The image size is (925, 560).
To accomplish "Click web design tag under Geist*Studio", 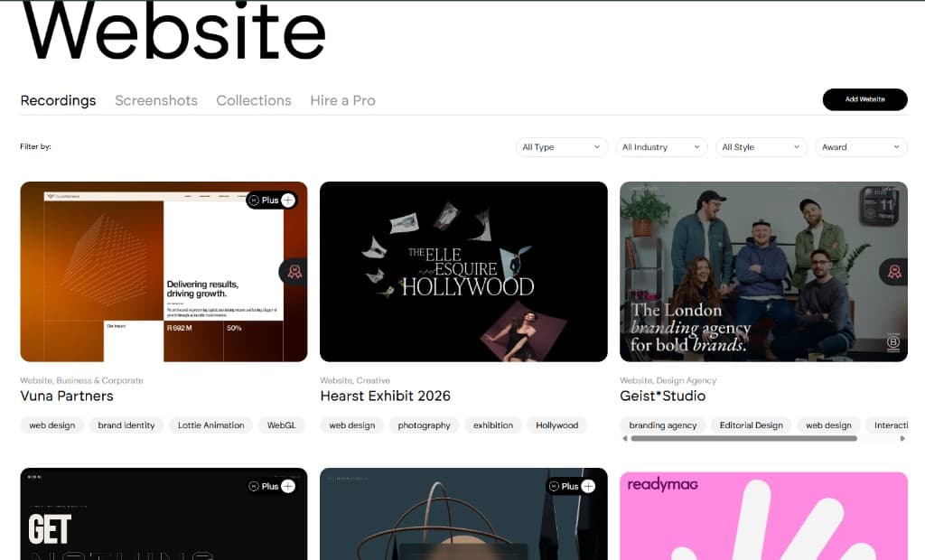I will [829, 425].
